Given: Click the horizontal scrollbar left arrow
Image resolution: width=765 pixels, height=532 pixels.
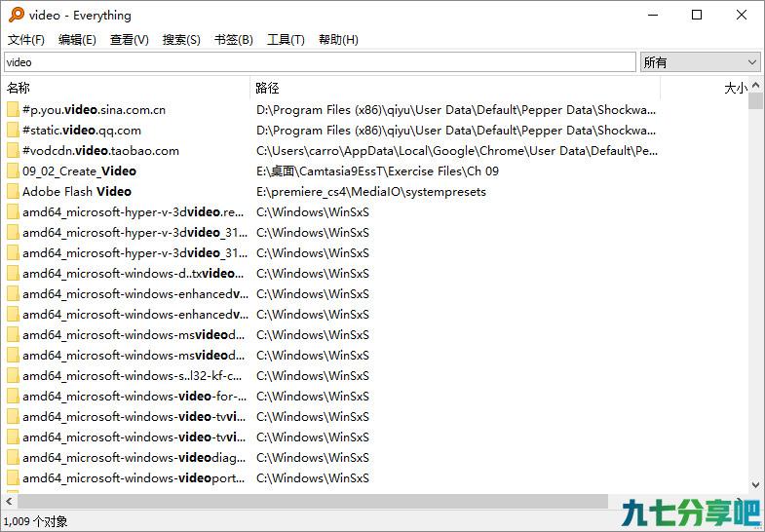Looking at the screenshot, I should [9, 501].
